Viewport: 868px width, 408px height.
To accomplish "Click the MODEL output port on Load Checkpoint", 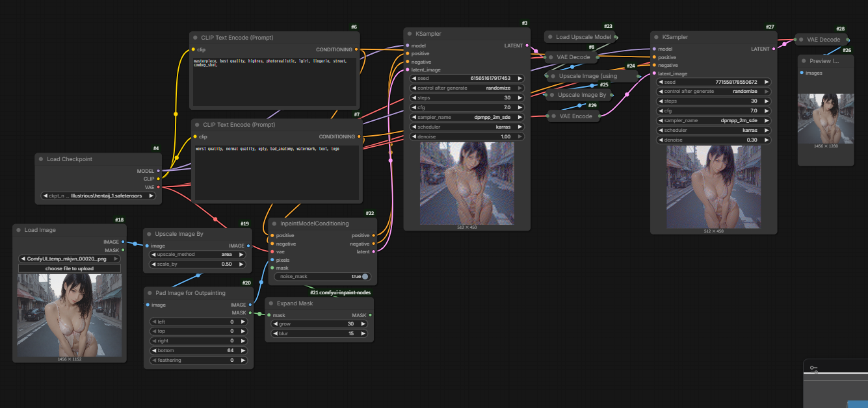I will point(158,171).
